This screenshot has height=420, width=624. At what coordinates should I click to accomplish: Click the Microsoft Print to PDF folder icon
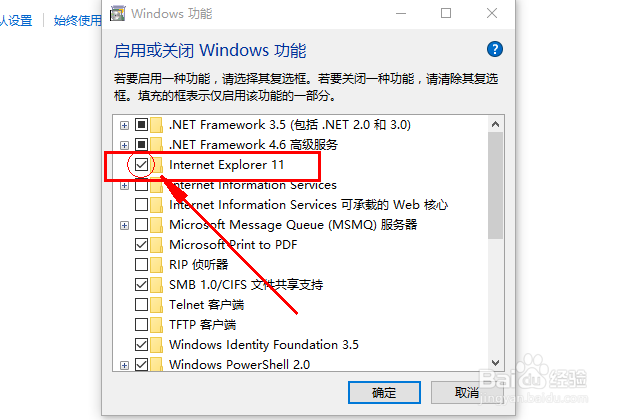coord(156,244)
